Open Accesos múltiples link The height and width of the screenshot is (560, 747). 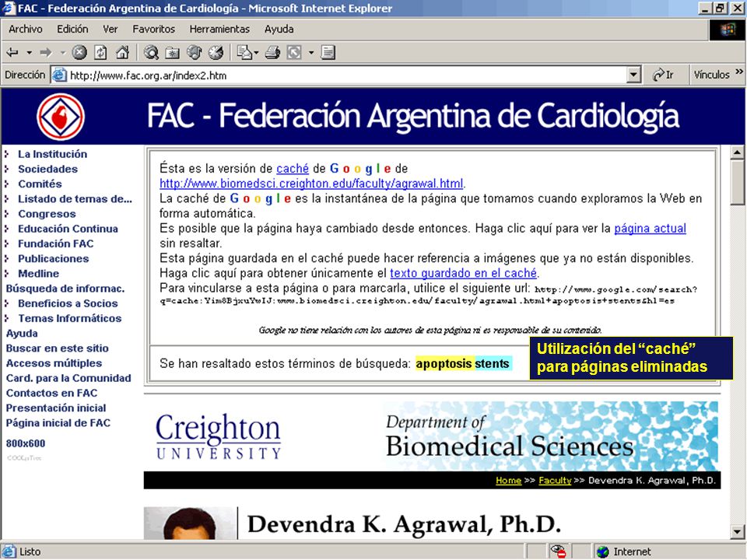pyautogui.click(x=54, y=363)
